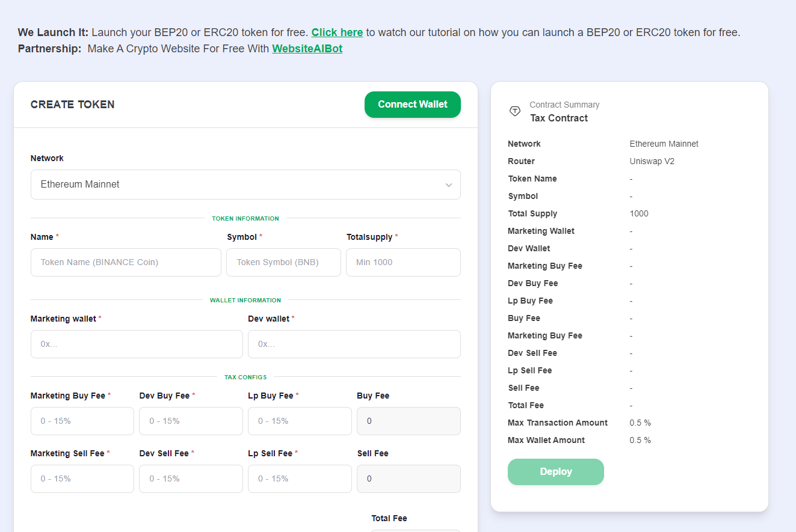The image size is (796, 532).
Task: Open the WebsiteAIBot partnership link
Action: pos(307,49)
